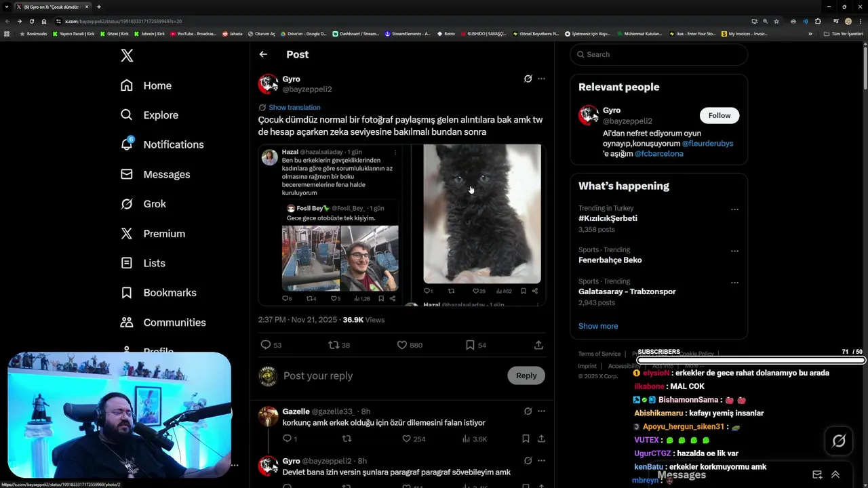Follow Gyro in Relevant people
This screenshot has height=488, width=868.
pyautogui.click(x=719, y=115)
